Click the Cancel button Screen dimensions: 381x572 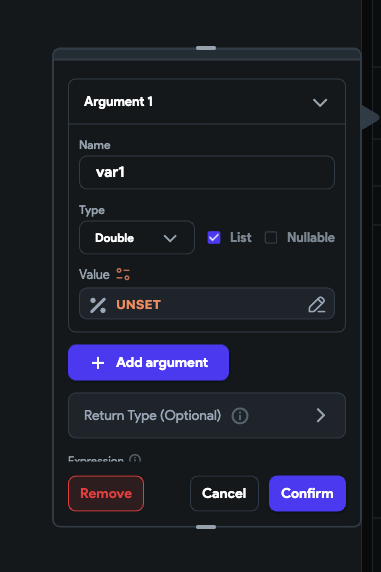(224, 493)
